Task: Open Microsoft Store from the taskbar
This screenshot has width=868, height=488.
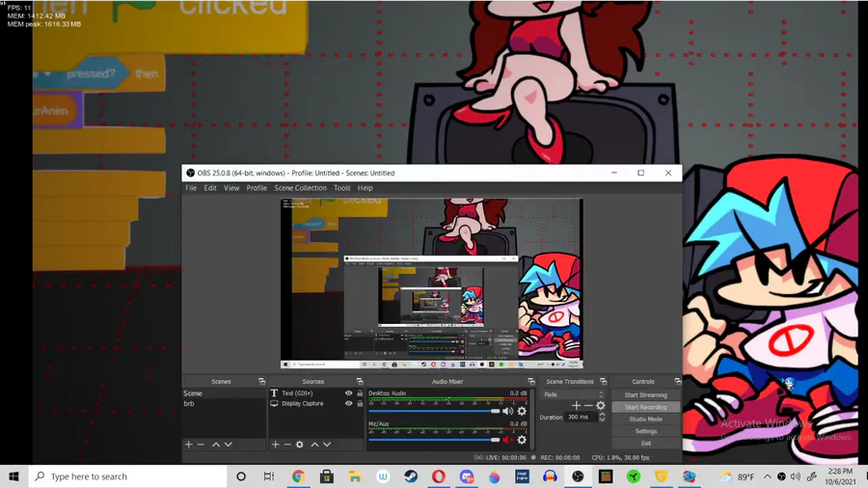Action: 327,476
